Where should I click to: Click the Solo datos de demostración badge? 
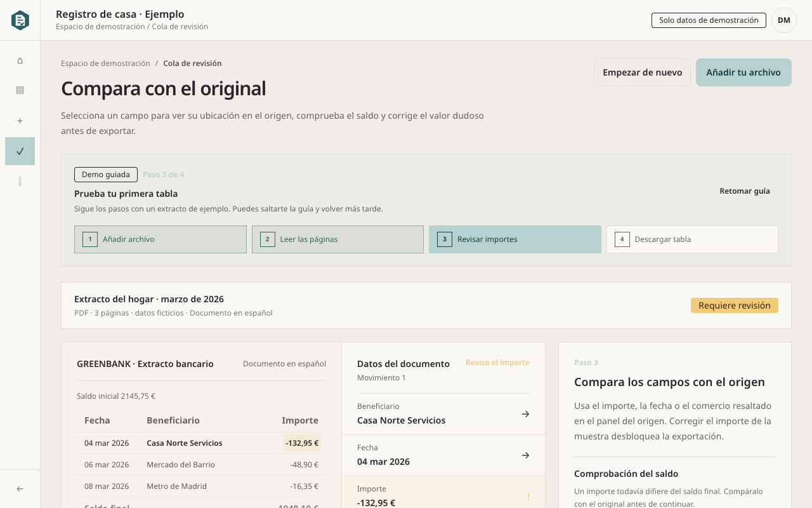coord(709,20)
